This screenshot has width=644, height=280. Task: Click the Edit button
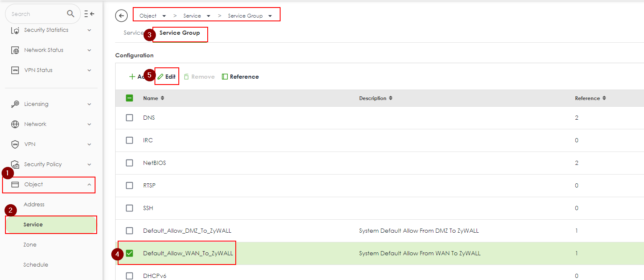(x=167, y=77)
